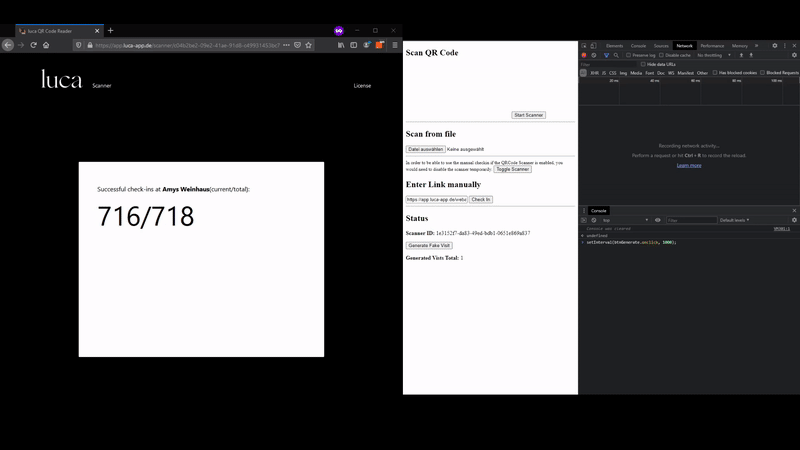800x450 pixels.
Task: Close the console drawer
Action: click(x=794, y=210)
